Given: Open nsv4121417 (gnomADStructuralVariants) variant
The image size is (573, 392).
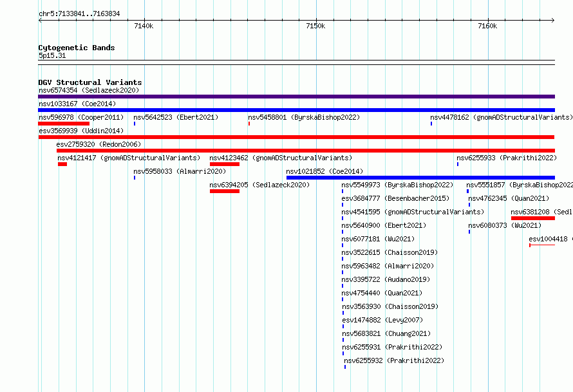Looking at the screenshot, I should pos(129,158).
